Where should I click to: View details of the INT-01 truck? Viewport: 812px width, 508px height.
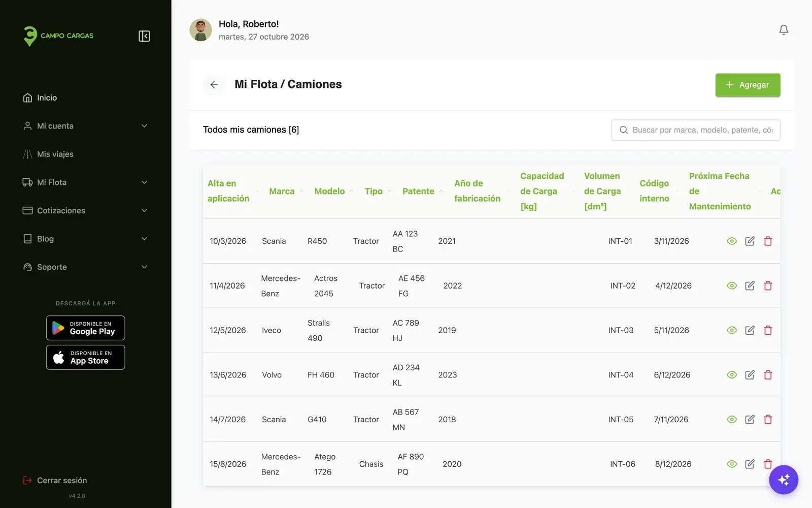(x=732, y=241)
